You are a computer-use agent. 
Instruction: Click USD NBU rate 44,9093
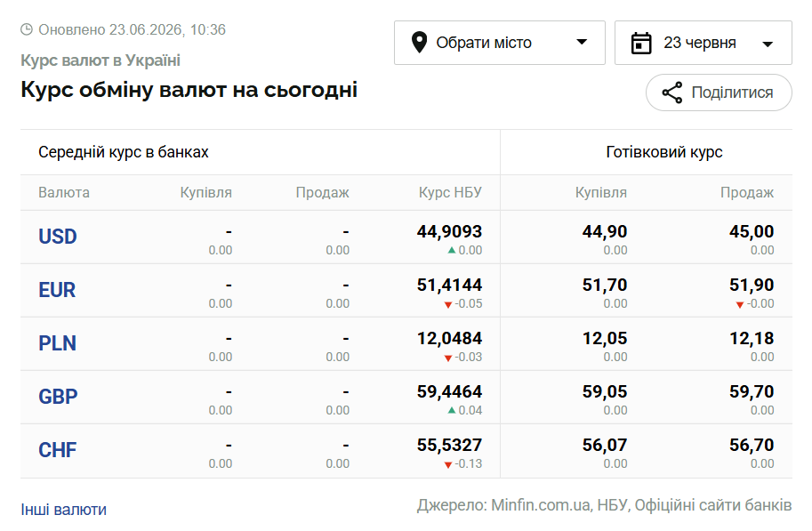point(449,231)
